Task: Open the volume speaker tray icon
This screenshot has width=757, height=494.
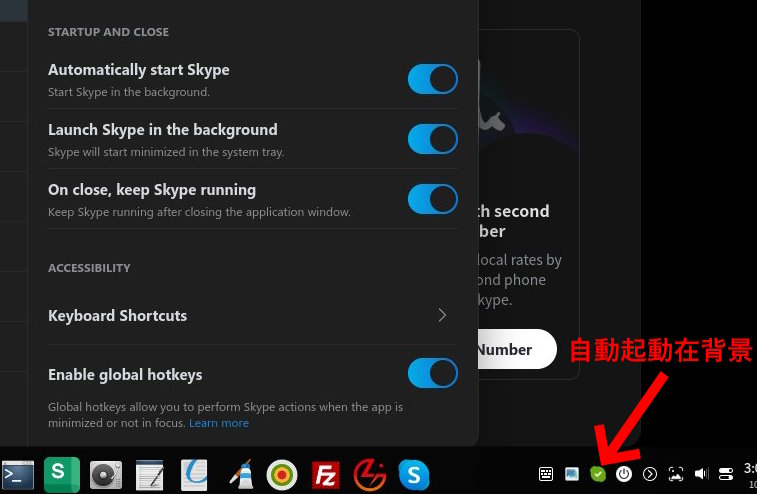Action: tap(701, 474)
